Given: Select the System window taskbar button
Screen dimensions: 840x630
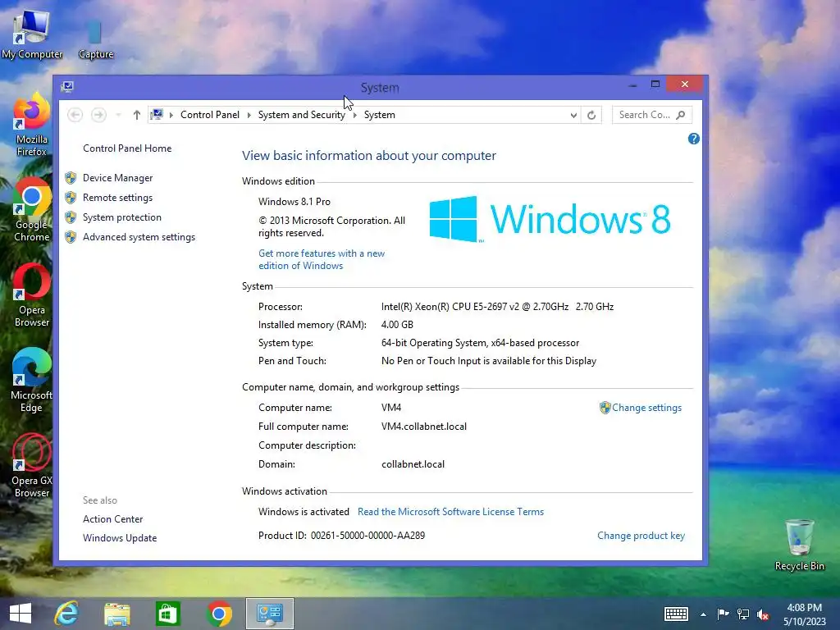Looking at the screenshot, I should [269, 614].
